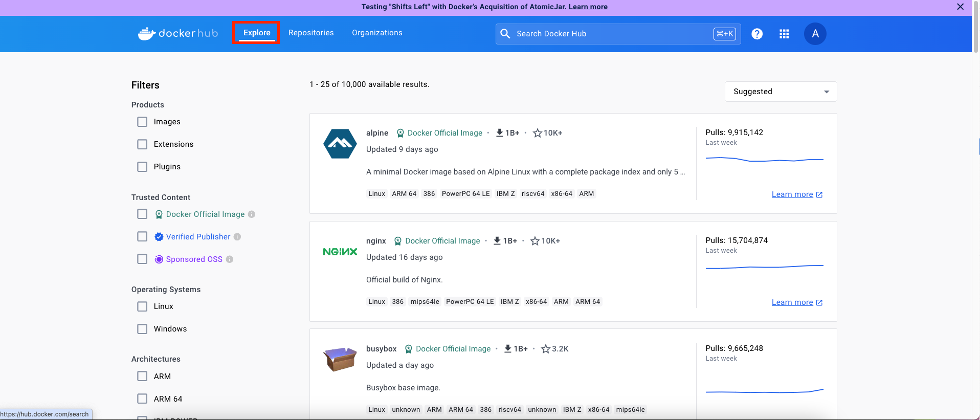Click the nginx download icon

[x=497, y=241]
